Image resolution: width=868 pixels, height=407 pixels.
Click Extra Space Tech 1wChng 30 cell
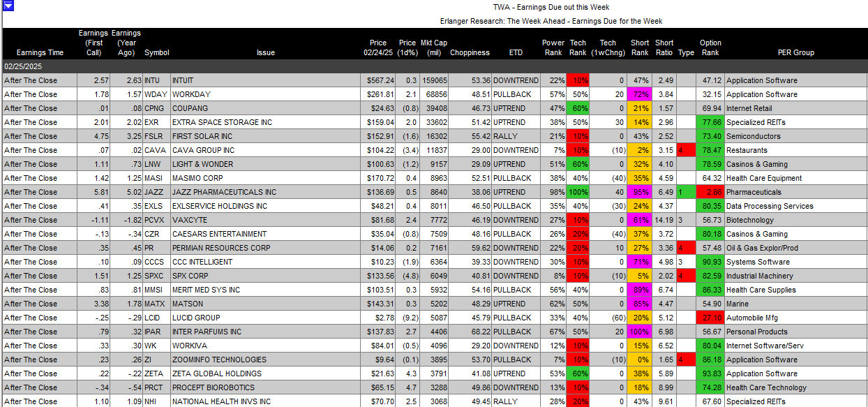tap(608, 122)
